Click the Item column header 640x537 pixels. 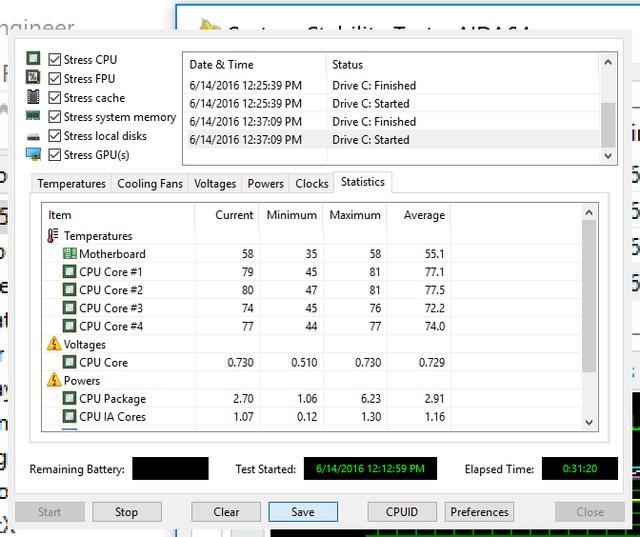(x=118, y=215)
